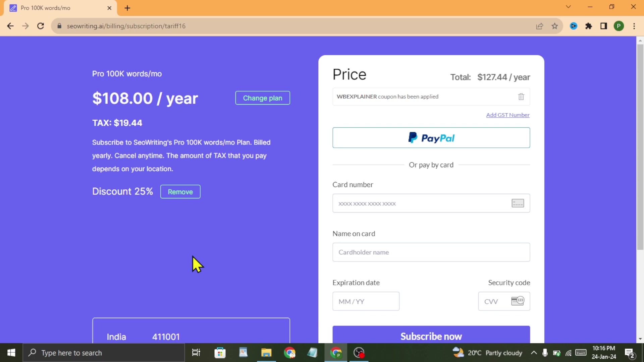The width and height of the screenshot is (644, 362).
Task: Open Microsoft Store from taskbar
Action: [220, 353]
